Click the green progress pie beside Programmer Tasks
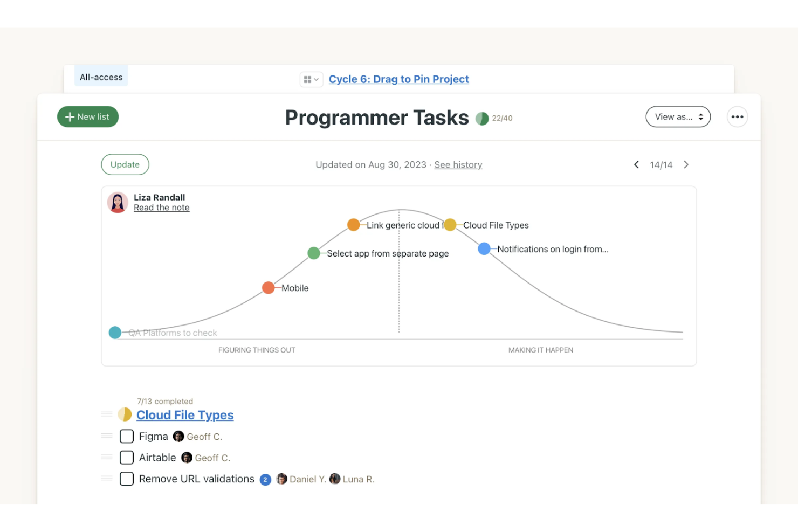 pyautogui.click(x=481, y=118)
